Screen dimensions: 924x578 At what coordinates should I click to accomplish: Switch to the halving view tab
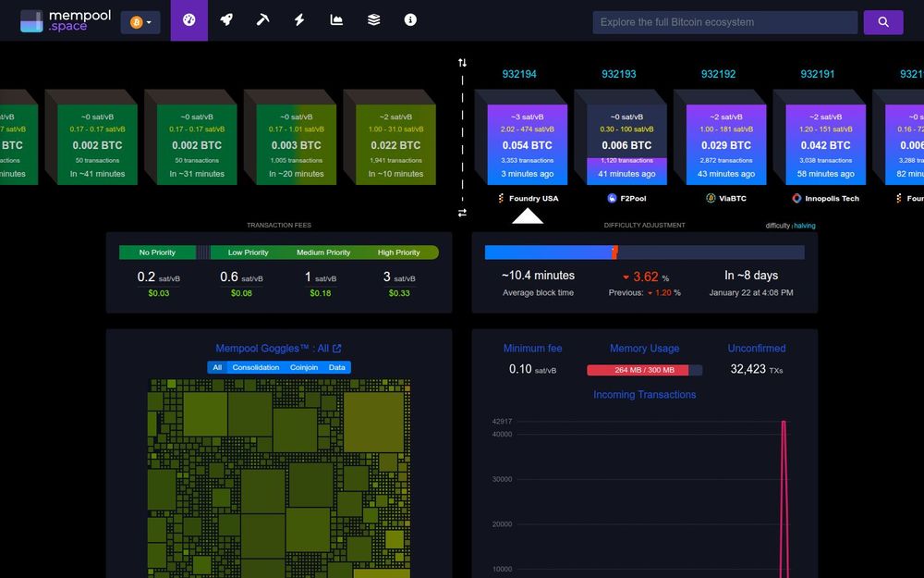(805, 226)
